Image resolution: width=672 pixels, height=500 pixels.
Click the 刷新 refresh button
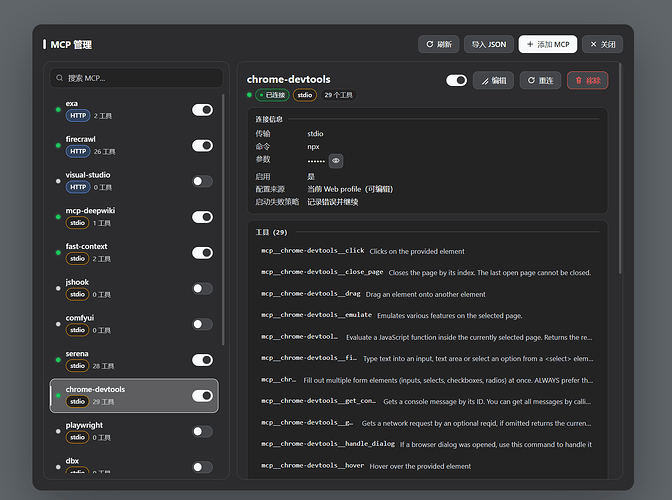[x=438, y=44]
